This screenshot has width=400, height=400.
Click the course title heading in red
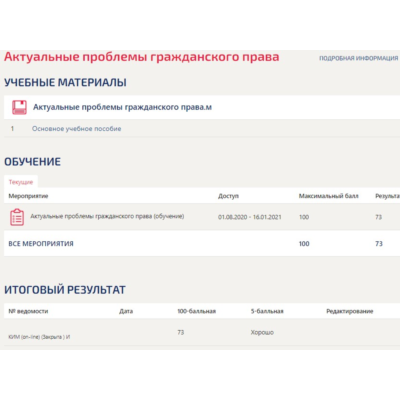pos(142,57)
